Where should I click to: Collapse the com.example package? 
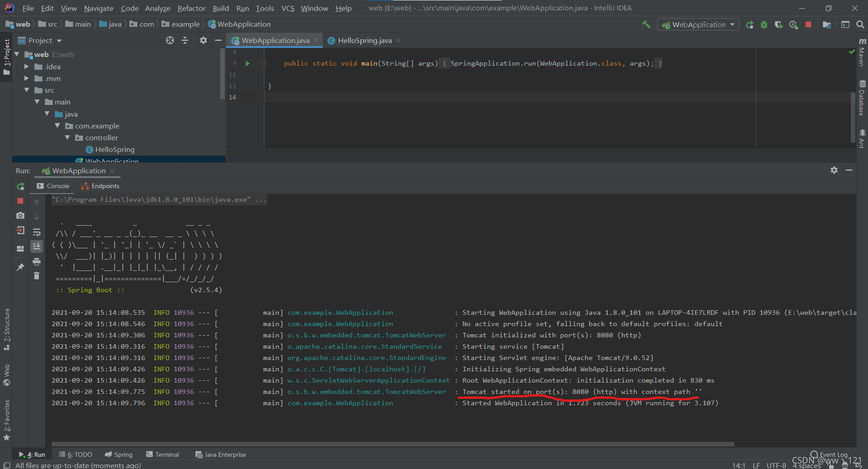click(x=57, y=126)
